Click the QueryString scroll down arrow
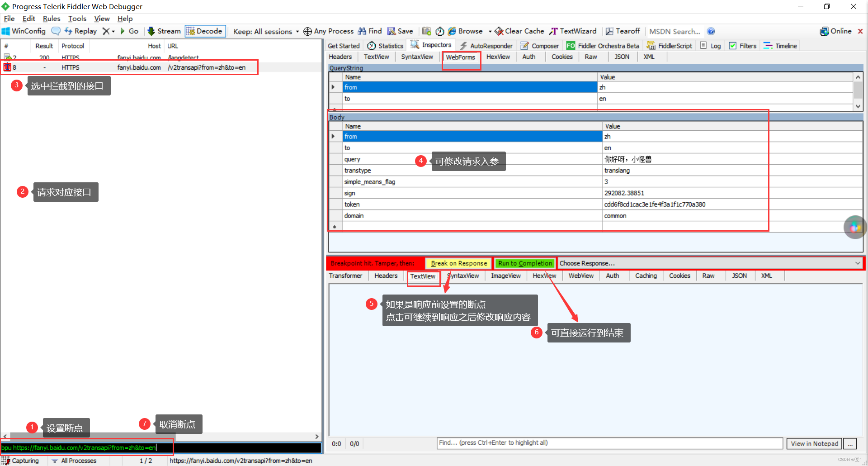This screenshot has height=466, width=868. [858, 106]
